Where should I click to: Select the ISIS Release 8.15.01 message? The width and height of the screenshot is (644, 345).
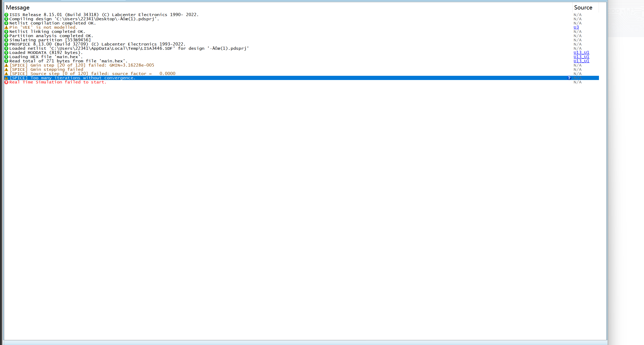pyautogui.click(x=104, y=15)
